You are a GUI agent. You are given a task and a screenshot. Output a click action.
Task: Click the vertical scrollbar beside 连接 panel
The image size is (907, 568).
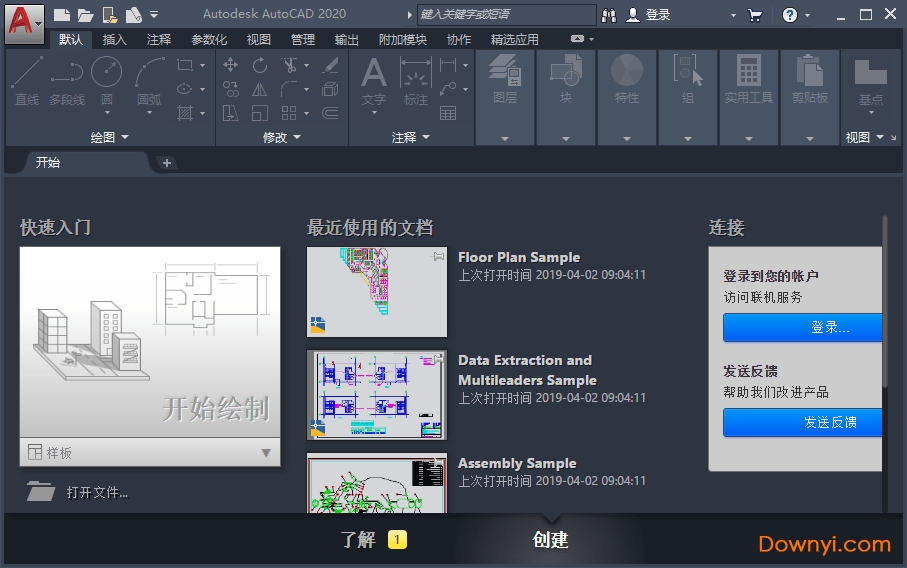tap(885, 300)
